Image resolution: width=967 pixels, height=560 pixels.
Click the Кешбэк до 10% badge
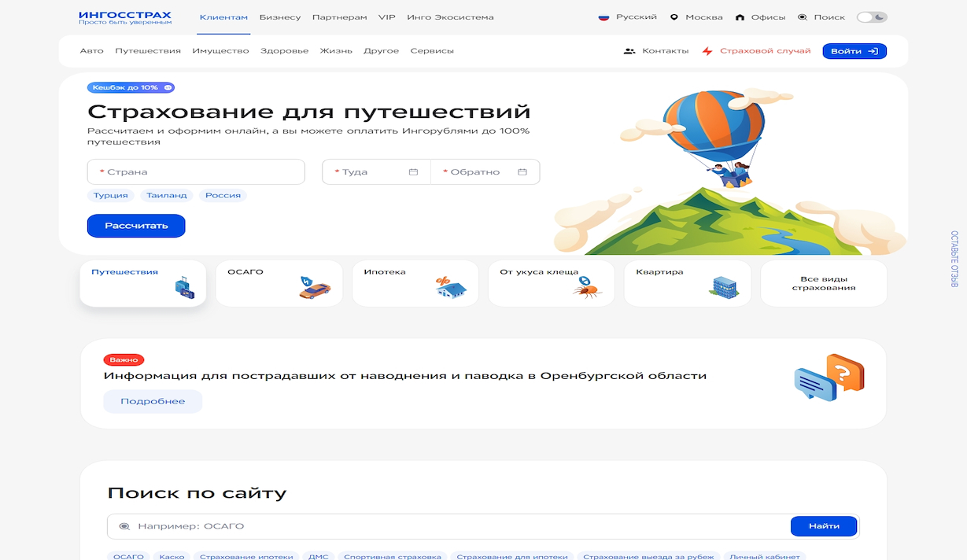point(131,88)
